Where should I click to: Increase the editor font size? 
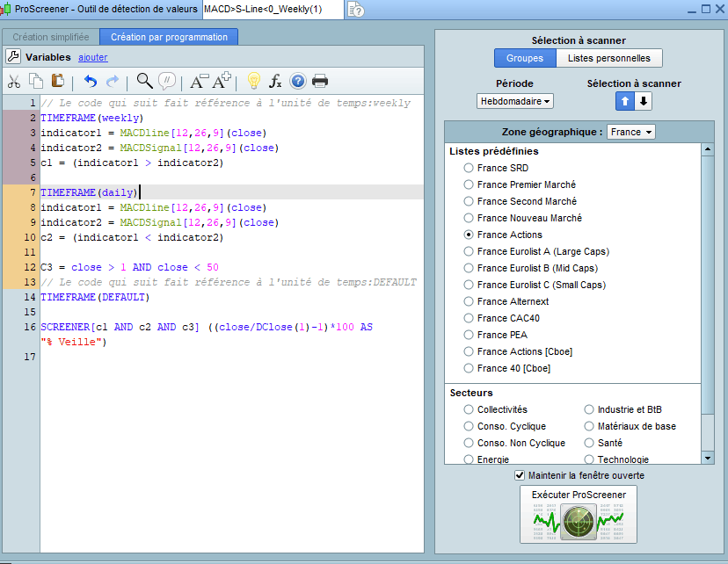coord(222,82)
